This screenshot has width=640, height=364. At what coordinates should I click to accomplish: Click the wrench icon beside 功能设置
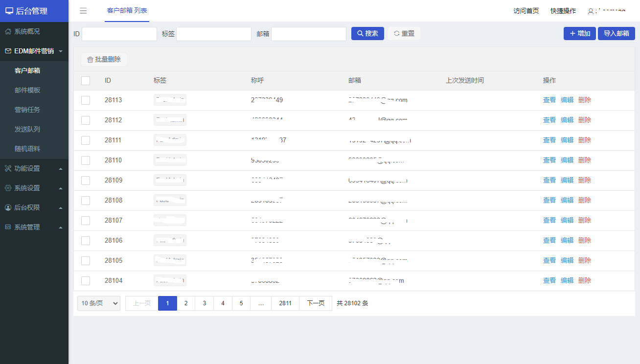(x=8, y=168)
